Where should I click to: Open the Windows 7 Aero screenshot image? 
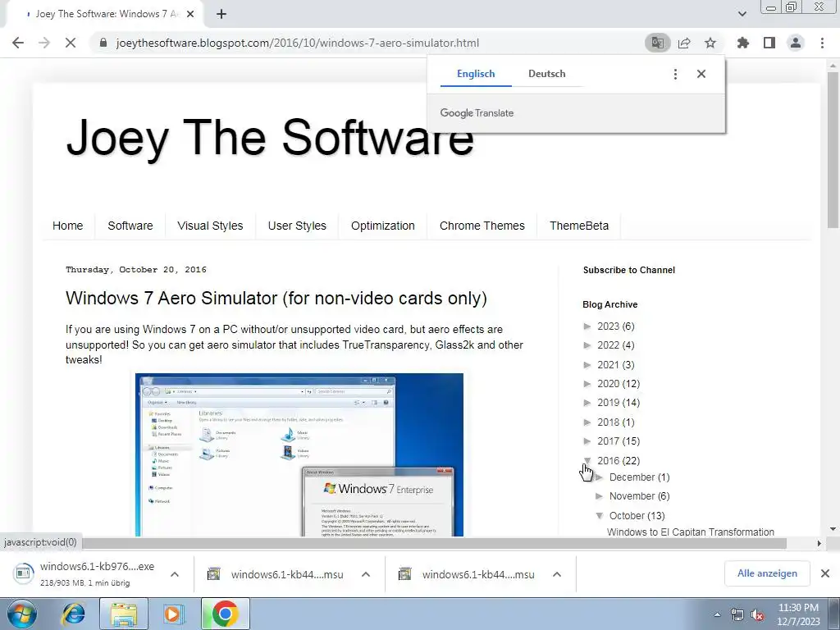point(299,454)
